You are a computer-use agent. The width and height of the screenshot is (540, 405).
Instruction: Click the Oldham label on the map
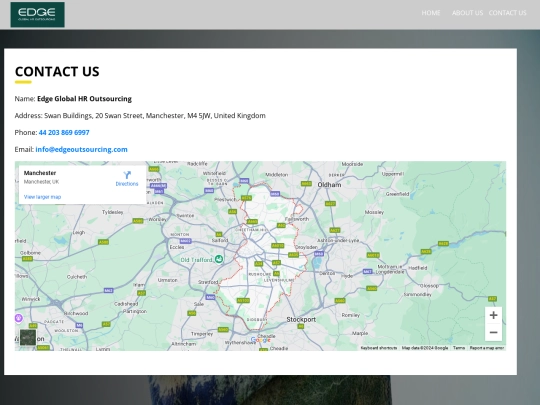[x=329, y=185]
